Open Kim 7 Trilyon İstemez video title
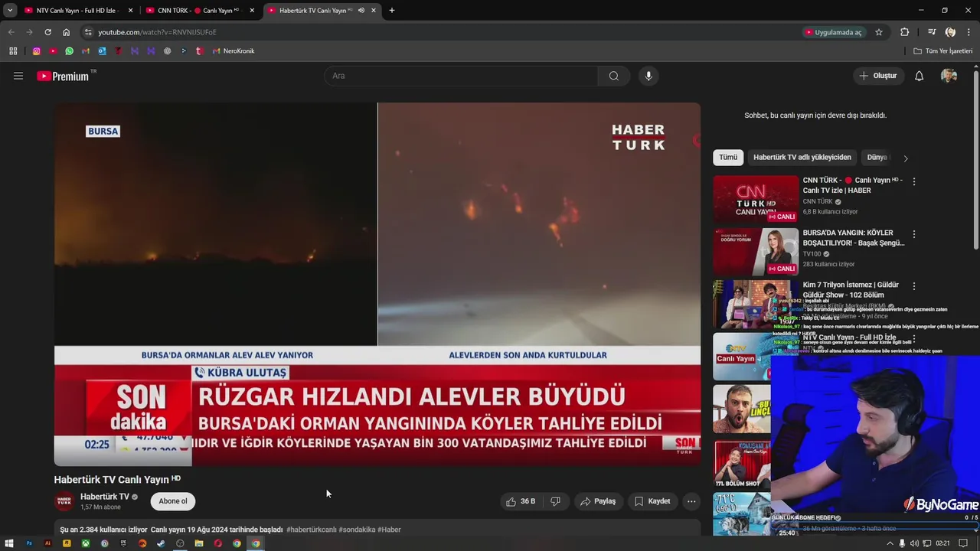Screen dimensions: 980x551 (849, 289)
